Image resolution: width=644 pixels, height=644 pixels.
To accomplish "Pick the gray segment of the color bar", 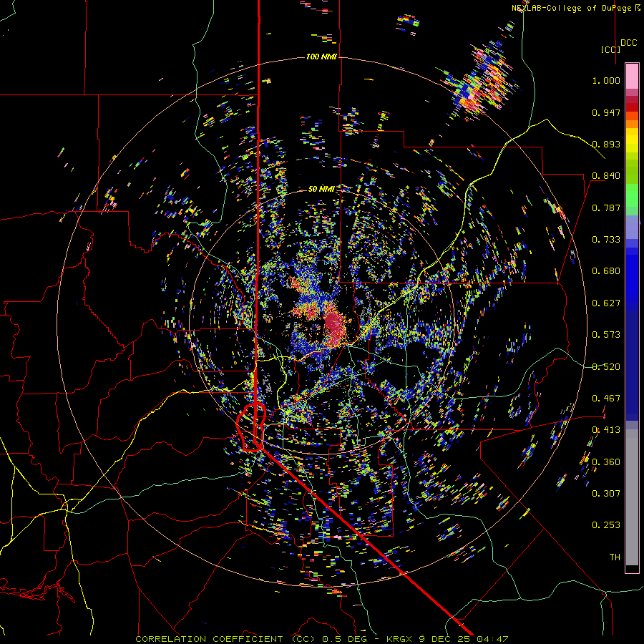I will tap(632, 497).
